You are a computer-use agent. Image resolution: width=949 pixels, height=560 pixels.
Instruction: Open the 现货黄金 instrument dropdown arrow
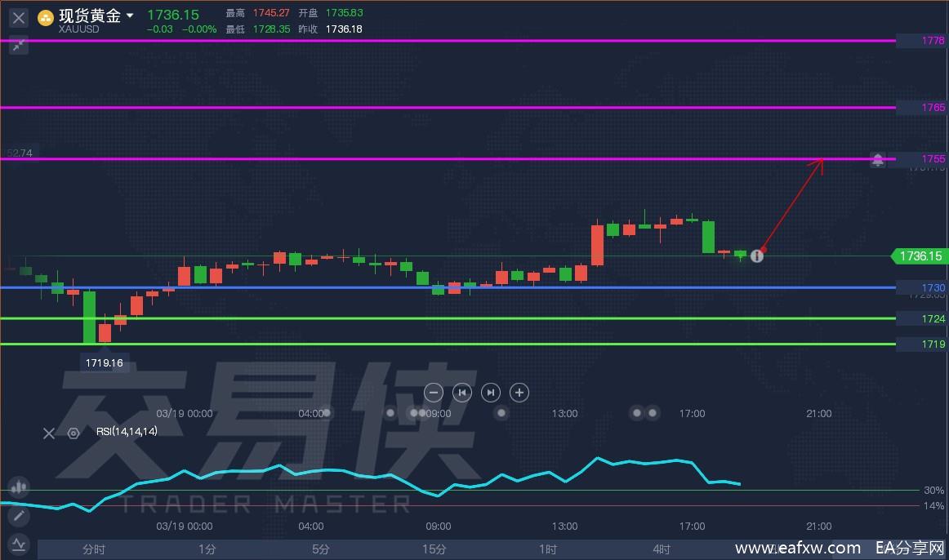(x=130, y=16)
